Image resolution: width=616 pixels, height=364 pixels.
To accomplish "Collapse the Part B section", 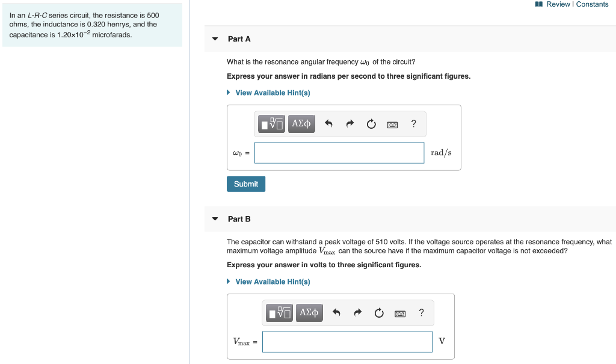I will [215, 219].
